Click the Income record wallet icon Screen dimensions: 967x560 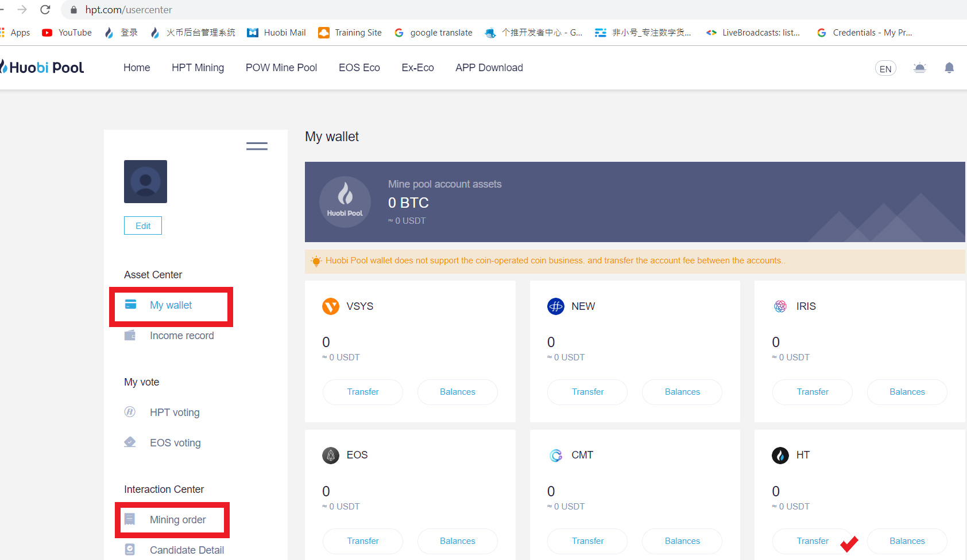point(130,335)
